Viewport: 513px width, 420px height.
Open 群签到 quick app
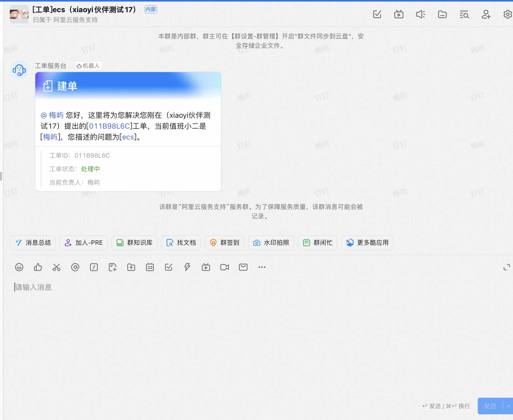click(x=224, y=243)
